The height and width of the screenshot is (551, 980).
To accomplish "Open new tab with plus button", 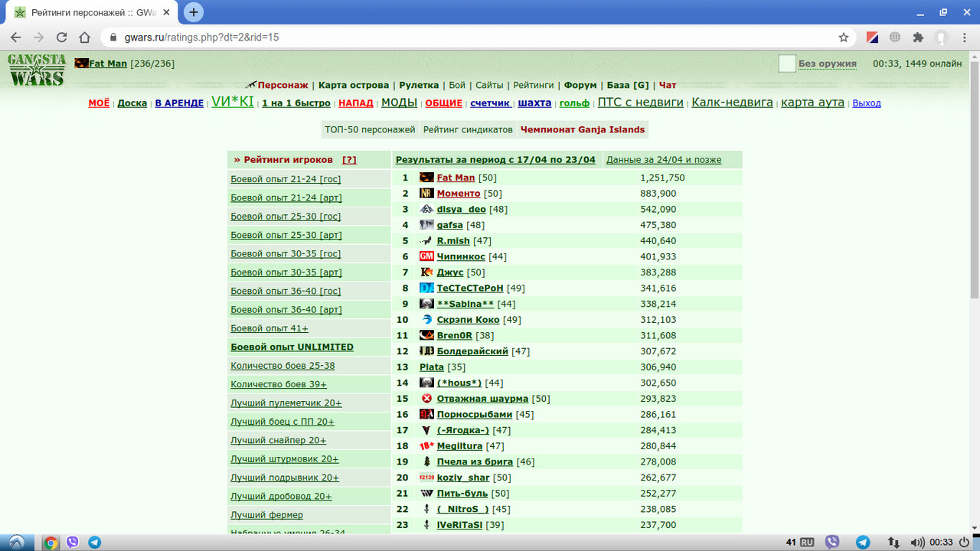I will click(194, 11).
